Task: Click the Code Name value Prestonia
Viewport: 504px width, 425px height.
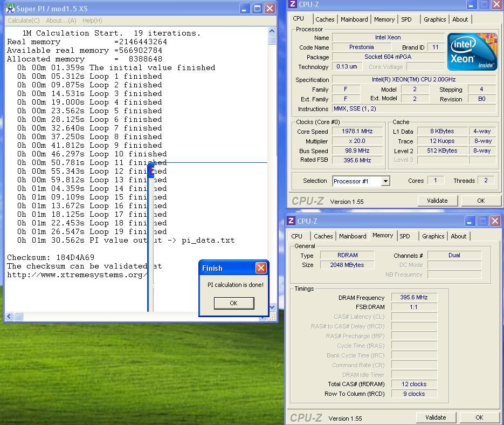Action: tap(361, 47)
